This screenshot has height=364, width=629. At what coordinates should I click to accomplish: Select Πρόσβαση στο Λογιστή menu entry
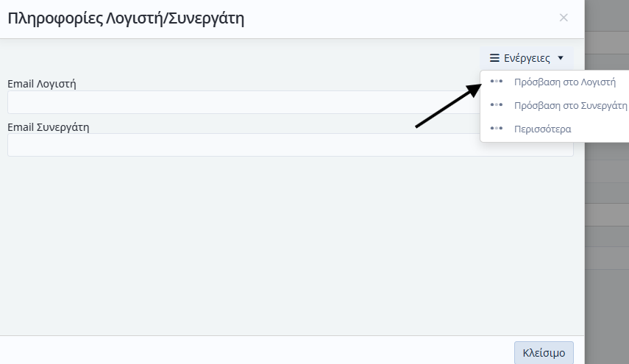[564, 82]
